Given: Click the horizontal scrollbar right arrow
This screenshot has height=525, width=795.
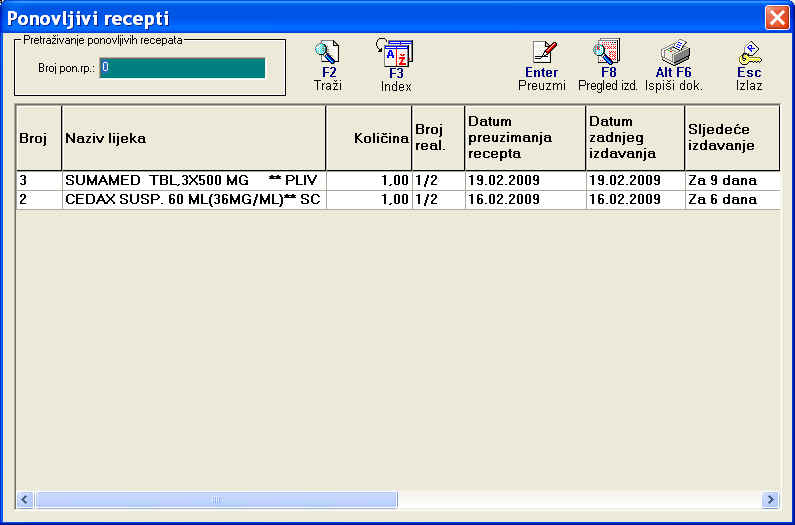Looking at the screenshot, I should tap(770, 500).
